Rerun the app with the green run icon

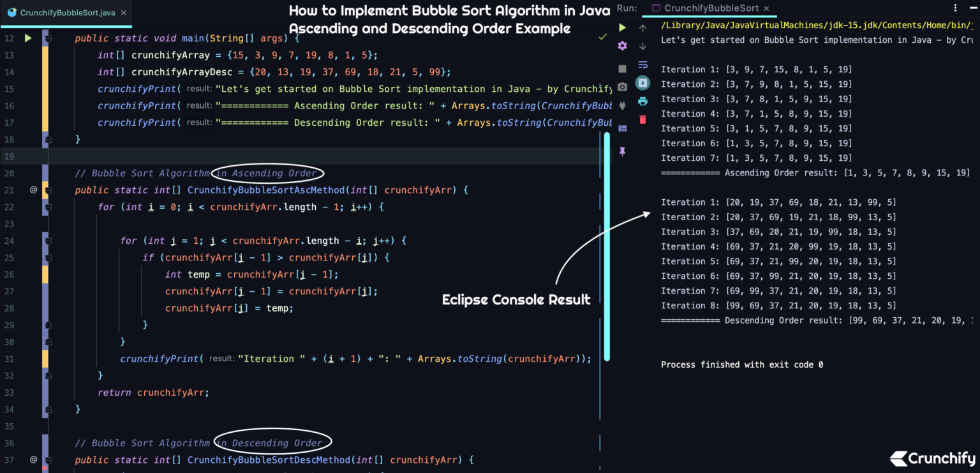(x=622, y=28)
